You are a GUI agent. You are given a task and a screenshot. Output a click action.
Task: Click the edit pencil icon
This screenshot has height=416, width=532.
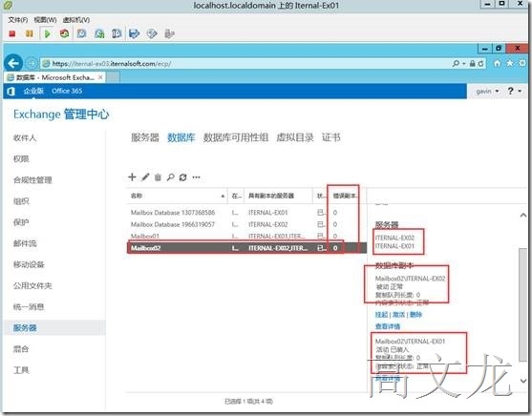pyautogui.click(x=145, y=177)
